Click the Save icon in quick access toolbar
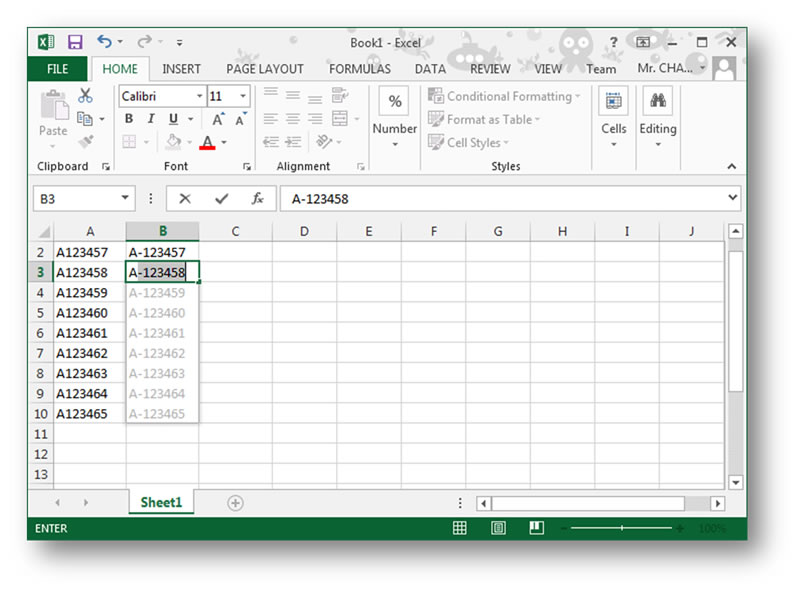The width and height of the screenshot is (800, 593). pos(75,42)
